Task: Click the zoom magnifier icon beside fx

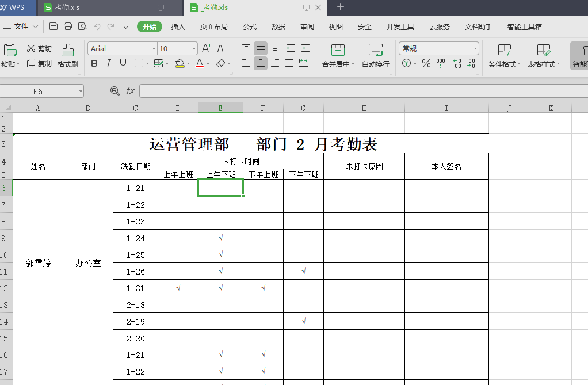Action: pyautogui.click(x=115, y=91)
